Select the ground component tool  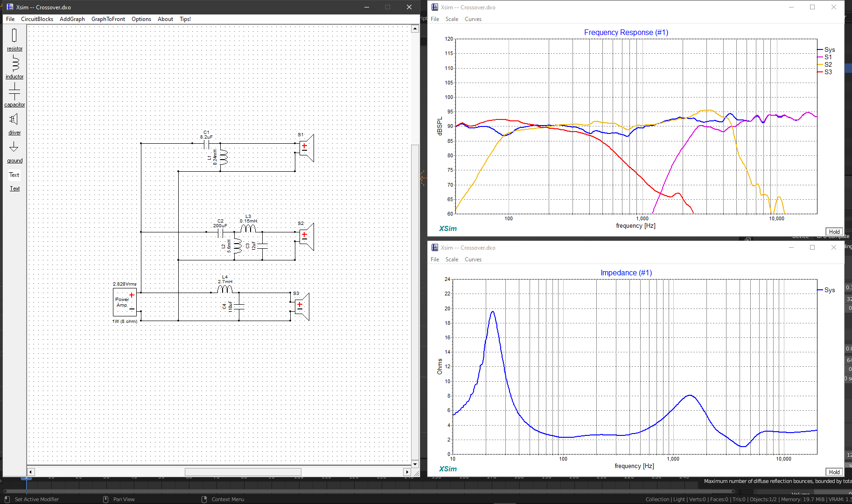(x=14, y=152)
